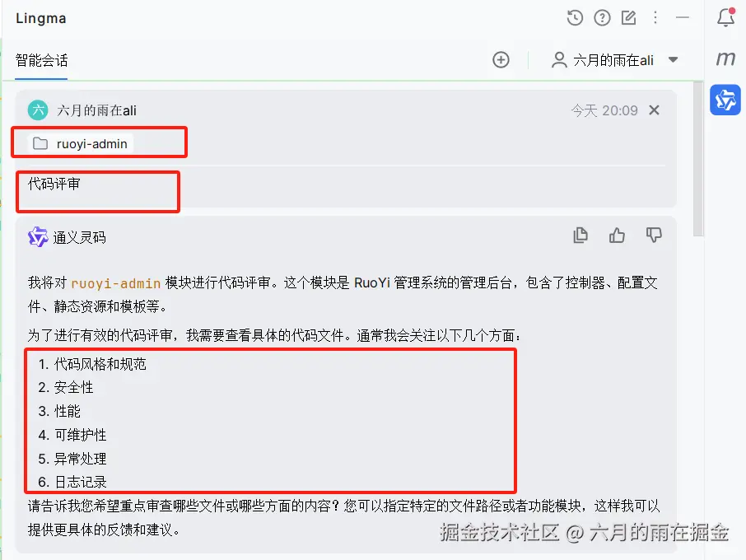Image resolution: width=746 pixels, height=560 pixels.
Task: Expand the 六月的雨在ali account dropdown
Action: point(673,60)
